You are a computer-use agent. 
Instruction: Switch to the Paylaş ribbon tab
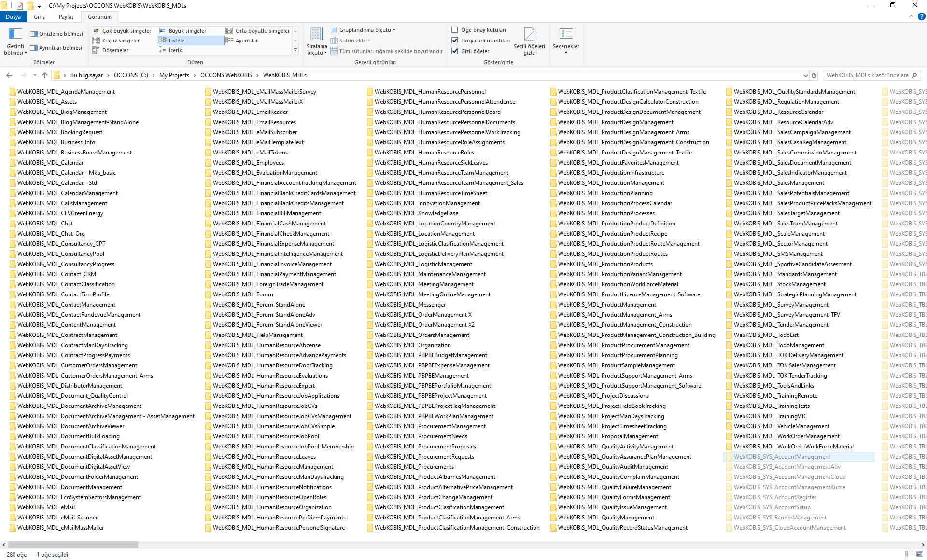point(66,17)
